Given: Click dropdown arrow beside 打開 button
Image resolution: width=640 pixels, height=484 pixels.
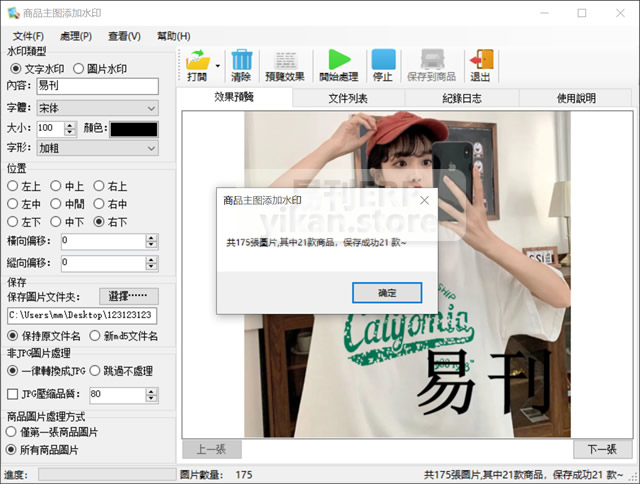Looking at the screenshot, I should [x=217, y=65].
